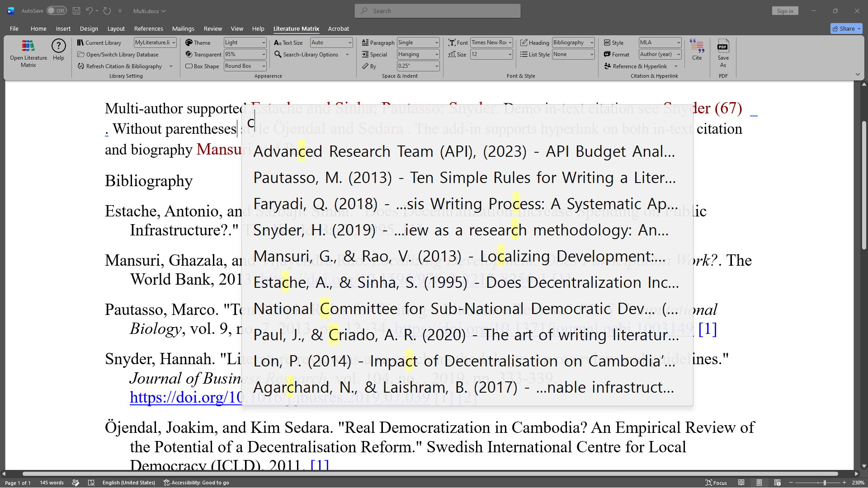
Task: Collapse the ribbon chevron
Action: point(858,74)
